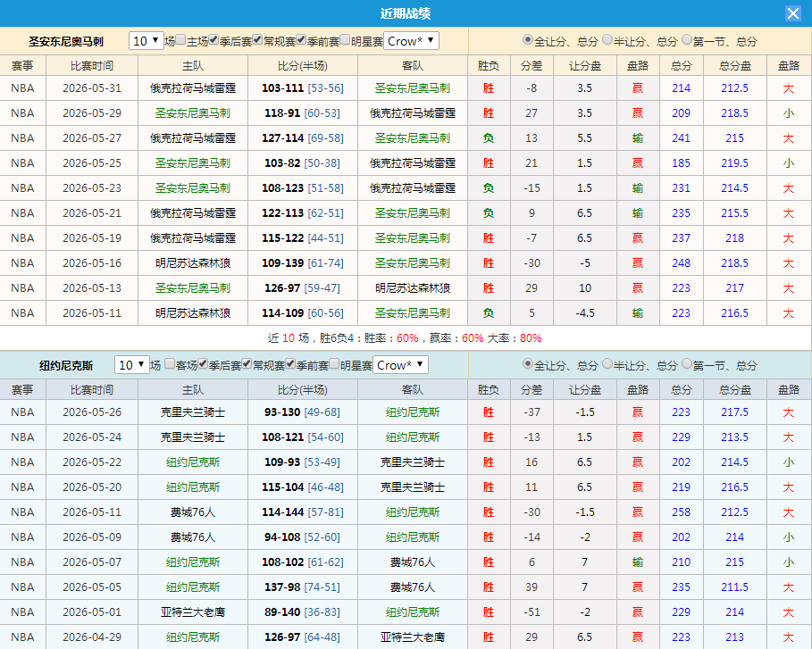
Task: Open the Crow* dropdown in the 纽约尼克斯 row
Action: 401,365
